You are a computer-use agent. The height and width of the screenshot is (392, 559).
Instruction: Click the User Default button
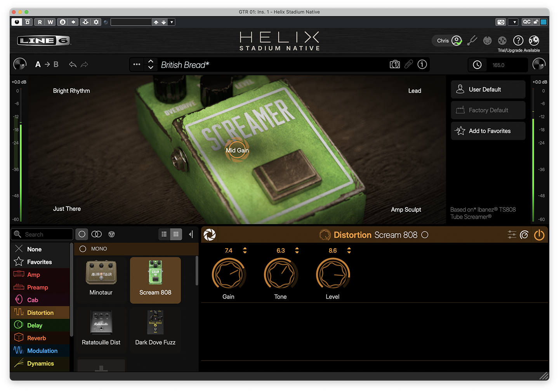coord(488,90)
